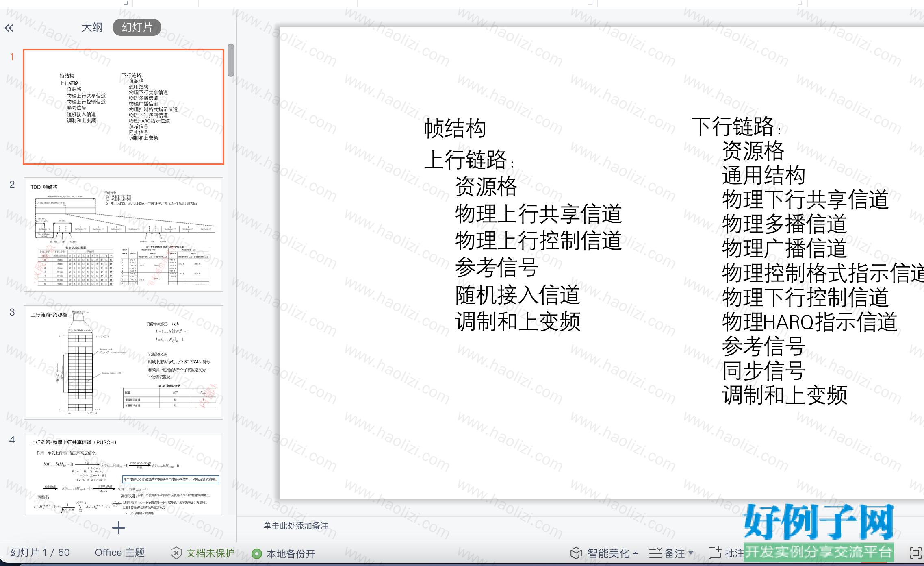Click the 文档未保护 shield icon
This screenshot has height=566, width=924.
coord(176,553)
